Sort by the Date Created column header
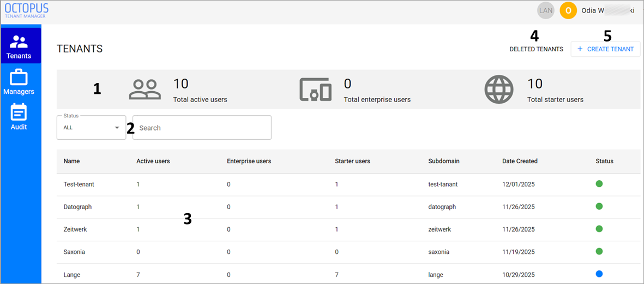 [x=520, y=161]
